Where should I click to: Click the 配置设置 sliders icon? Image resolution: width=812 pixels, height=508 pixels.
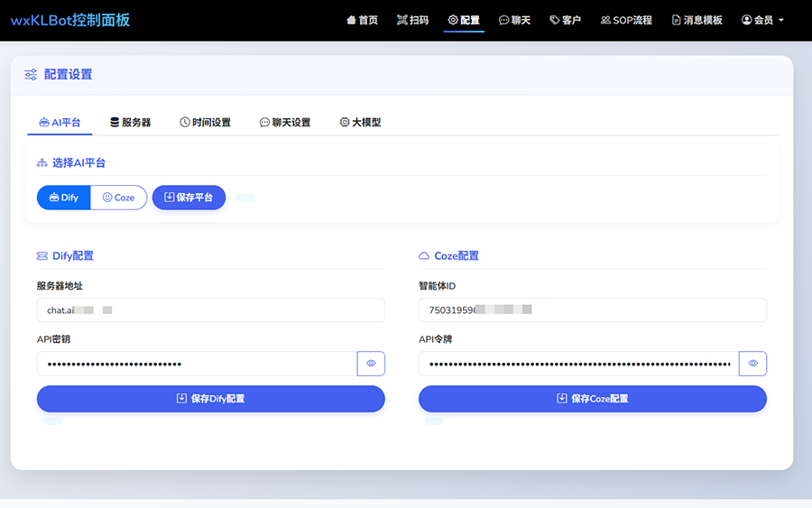click(31, 75)
